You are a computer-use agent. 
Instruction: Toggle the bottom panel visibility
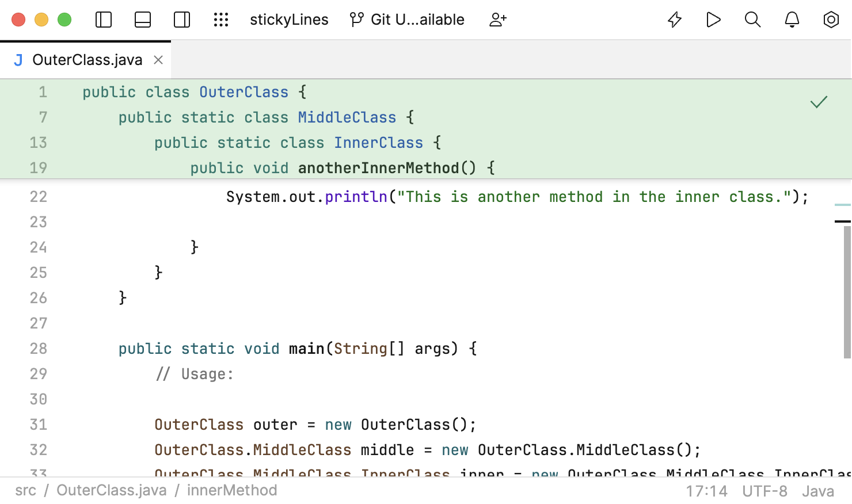[142, 20]
